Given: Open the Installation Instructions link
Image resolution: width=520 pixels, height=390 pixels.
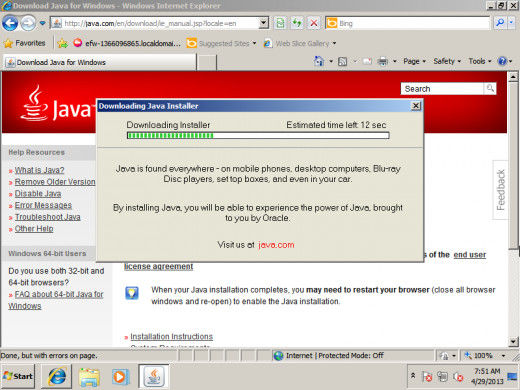Looking at the screenshot, I should tap(171, 336).
